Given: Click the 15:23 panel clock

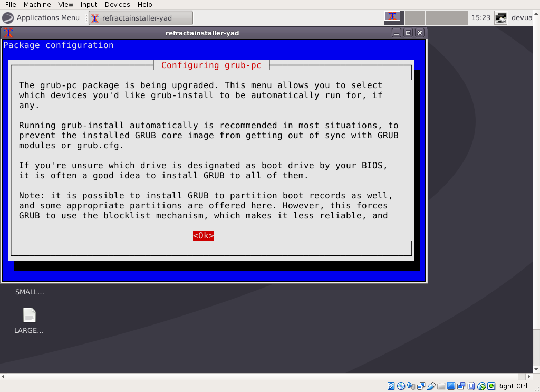Looking at the screenshot, I should pos(480,18).
